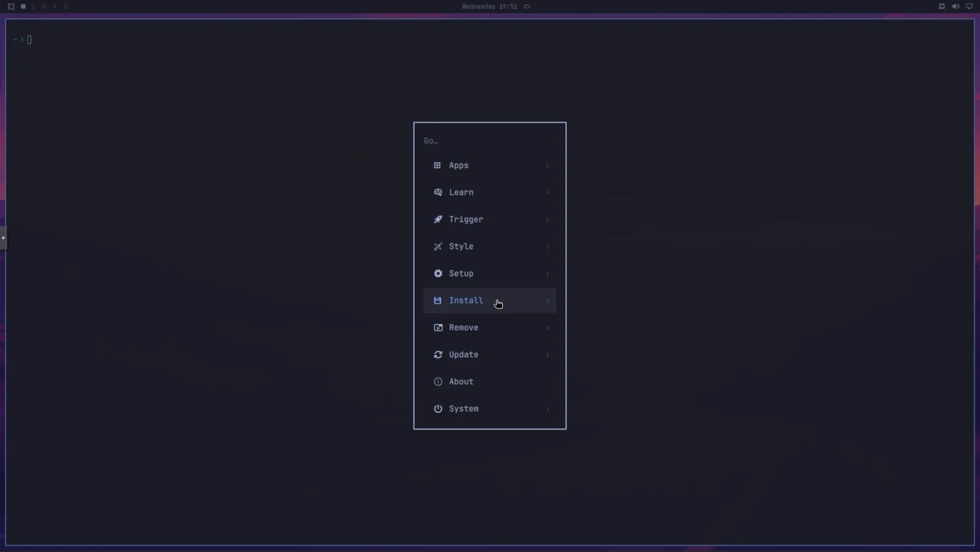Click the Update refresh arrows icon
Viewport: 980px width, 552px height.
tap(437, 354)
